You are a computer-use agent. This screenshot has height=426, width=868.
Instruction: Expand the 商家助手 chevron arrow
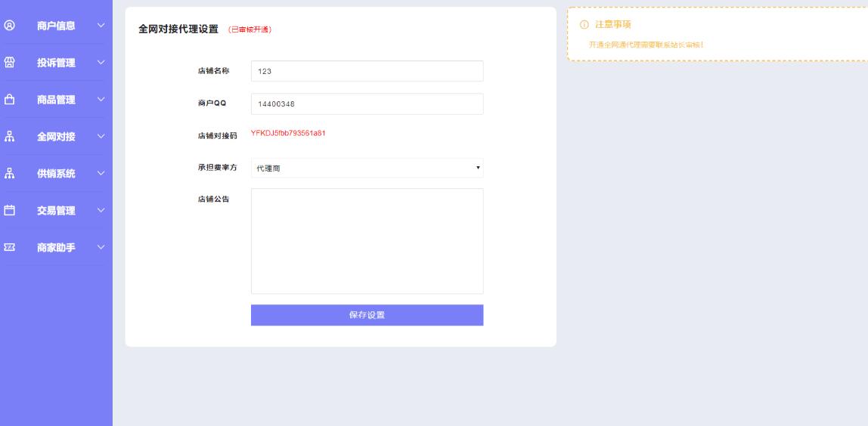coord(101,247)
